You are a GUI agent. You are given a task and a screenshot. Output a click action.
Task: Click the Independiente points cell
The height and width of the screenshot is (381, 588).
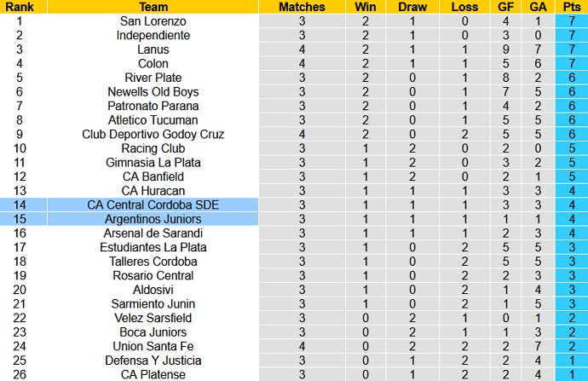click(571, 35)
